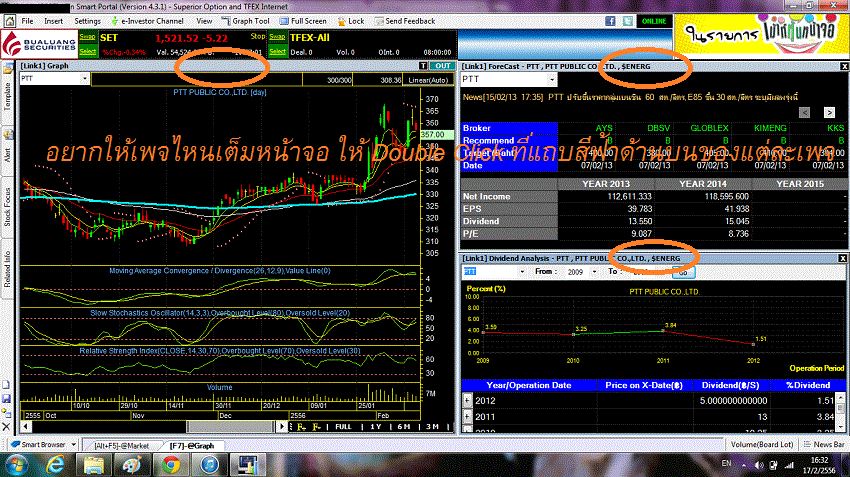The width and height of the screenshot is (850, 477).
Task: Open the Graph Tool
Action: (x=246, y=21)
